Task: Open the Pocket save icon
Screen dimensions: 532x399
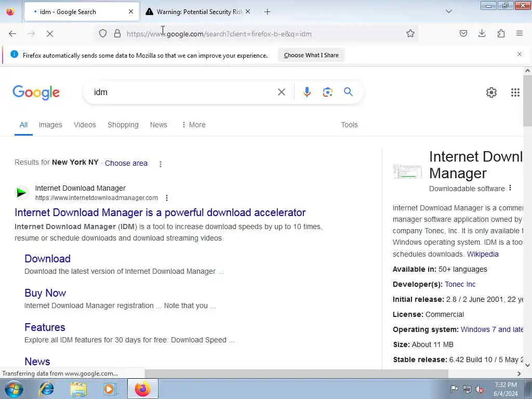Action: (x=463, y=33)
